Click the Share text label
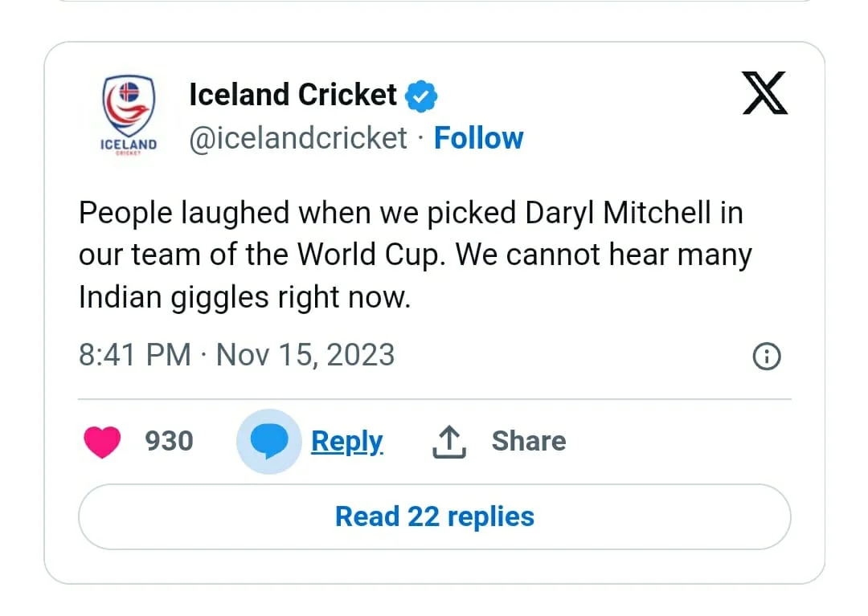The width and height of the screenshot is (868, 616). click(x=529, y=441)
